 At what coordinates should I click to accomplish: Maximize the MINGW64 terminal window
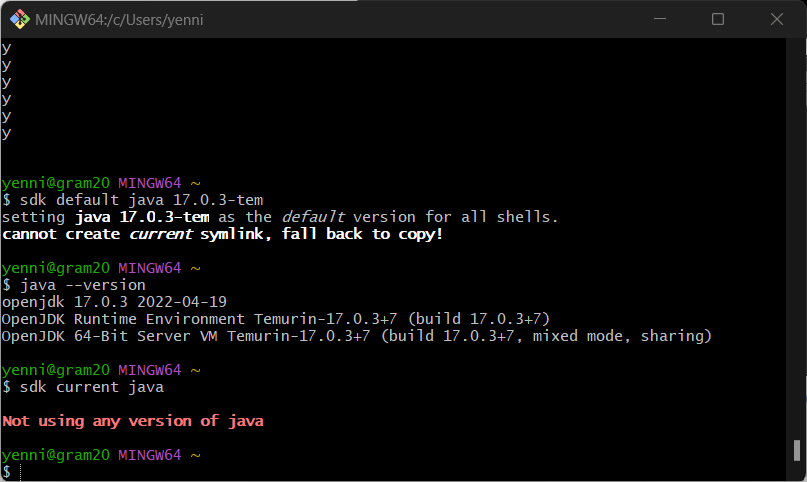[x=718, y=19]
